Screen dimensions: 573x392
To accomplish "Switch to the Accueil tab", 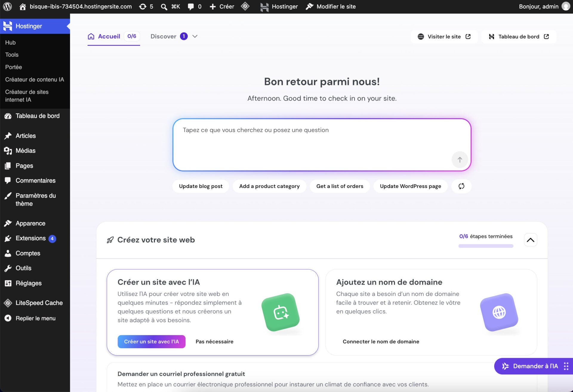I will (114, 36).
